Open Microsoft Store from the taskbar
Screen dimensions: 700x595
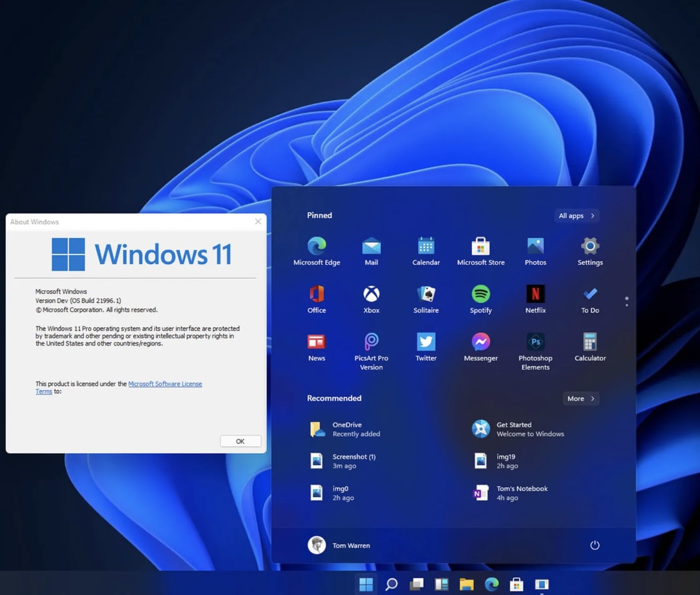coord(517,584)
